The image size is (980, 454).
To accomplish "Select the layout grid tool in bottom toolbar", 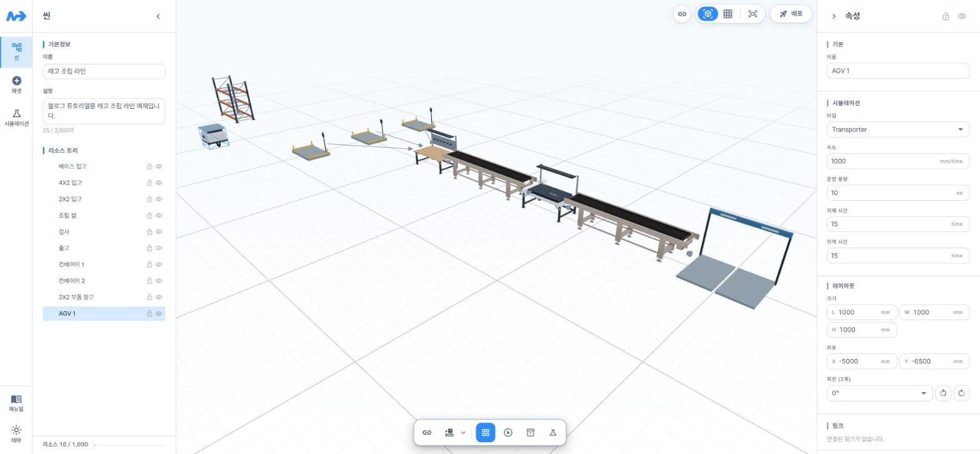I will tap(486, 433).
